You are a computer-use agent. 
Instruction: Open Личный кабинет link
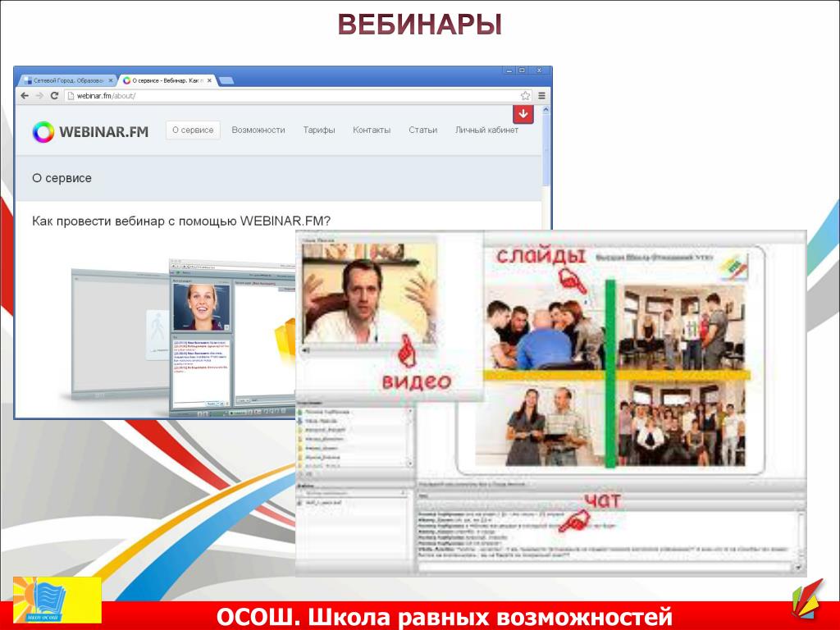486,130
